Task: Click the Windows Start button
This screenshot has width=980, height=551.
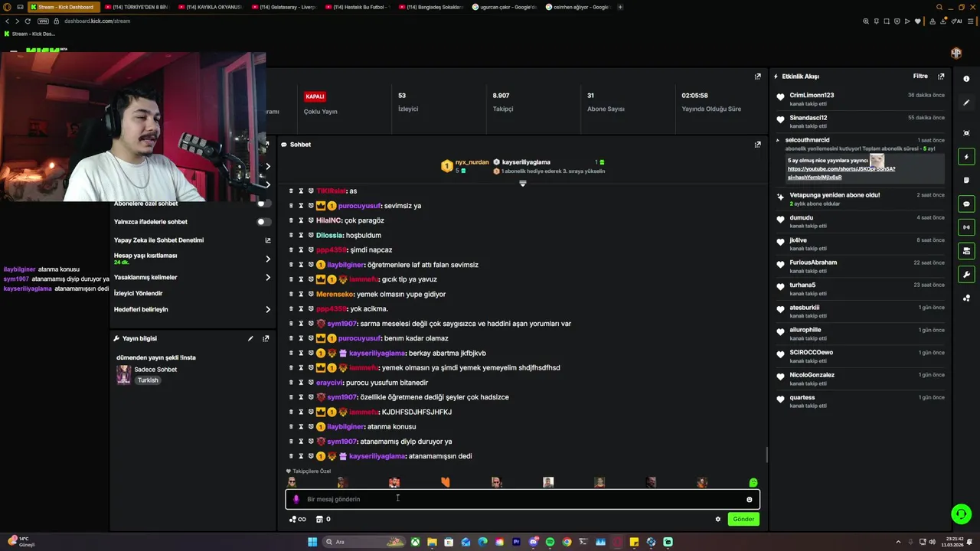Action: (312, 542)
